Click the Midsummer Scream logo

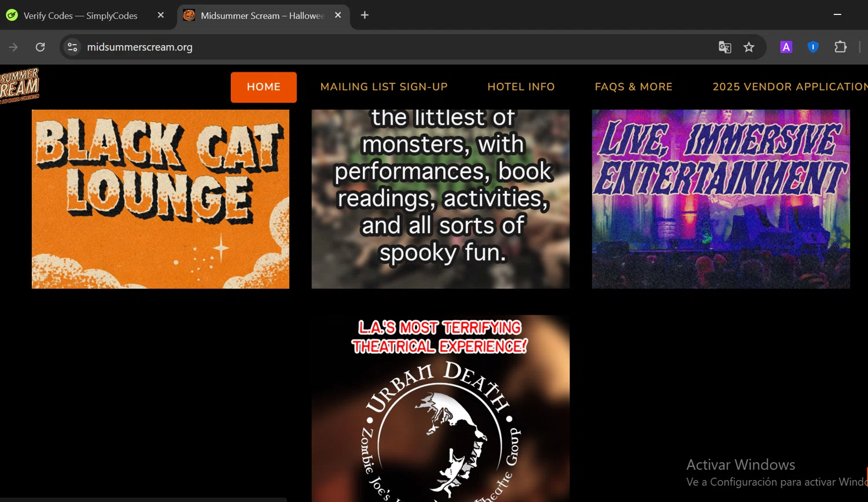[x=20, y=86]
